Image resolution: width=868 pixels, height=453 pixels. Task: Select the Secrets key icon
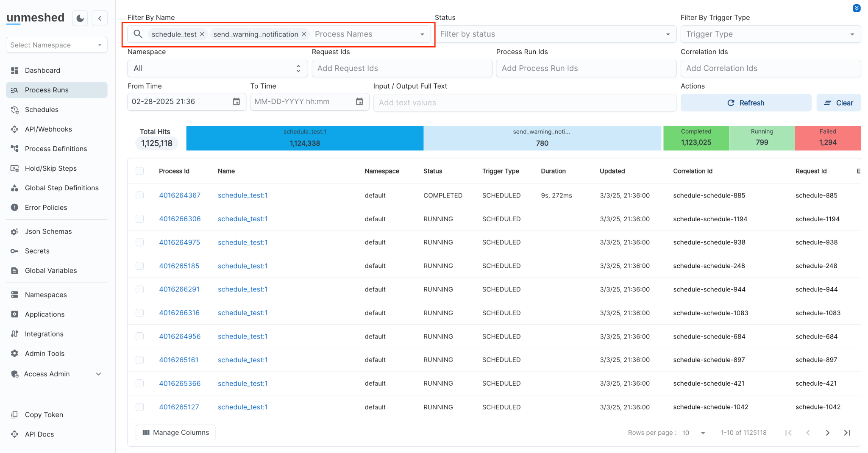pyautogui.click(x=14, y=251)
